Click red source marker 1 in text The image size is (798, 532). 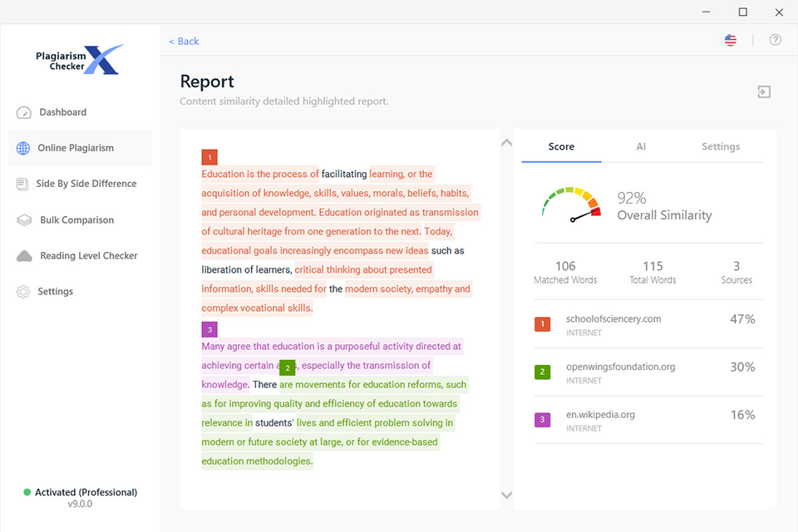point(209,157)
